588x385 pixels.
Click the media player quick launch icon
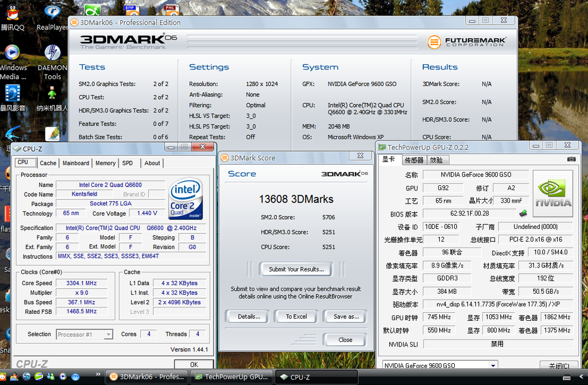[63, 376]
